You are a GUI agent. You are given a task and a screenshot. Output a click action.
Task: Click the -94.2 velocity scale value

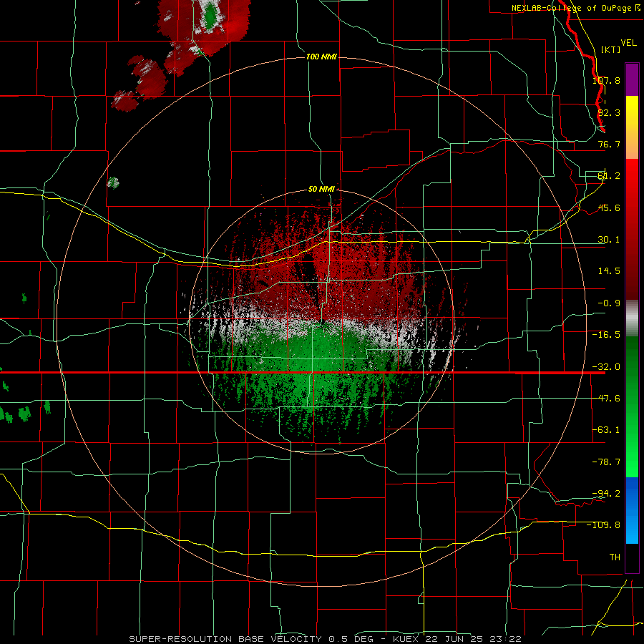(x=606, y=493)
